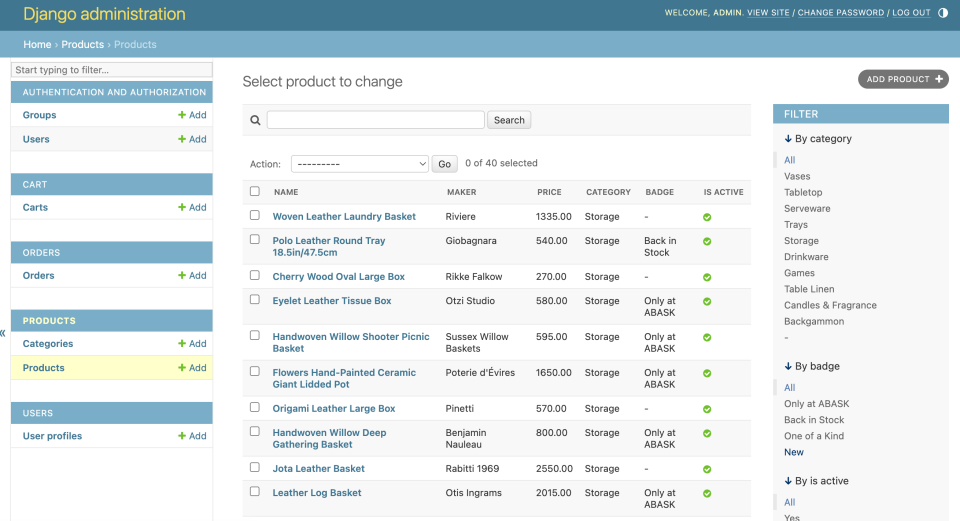The height and width of the screenshot is (521, 960).
Task: Go to Home in the breadcrumb
Action: click(37, 44)
